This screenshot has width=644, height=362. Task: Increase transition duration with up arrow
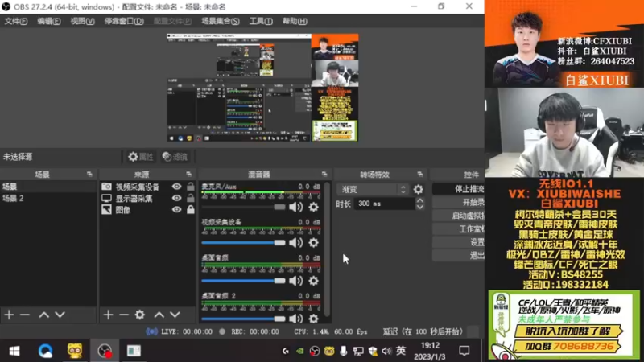[x=419, y=200]
